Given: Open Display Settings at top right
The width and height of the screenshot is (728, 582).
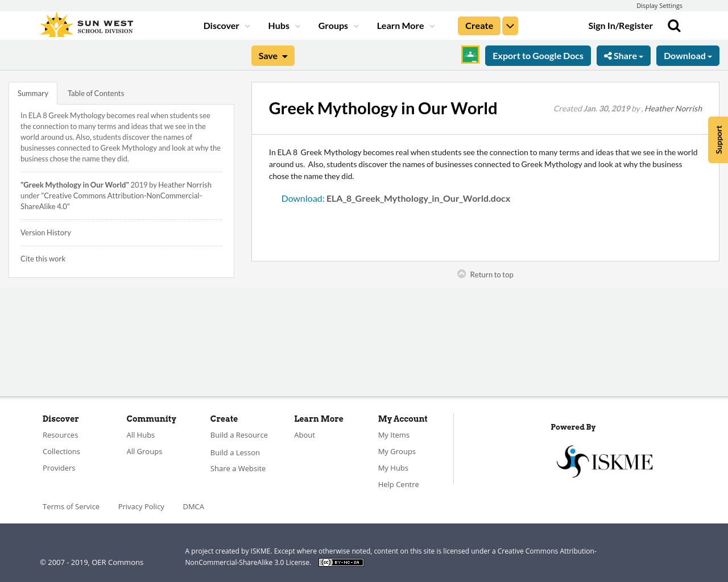Looking at the screenshot, I should pos(659,5).
